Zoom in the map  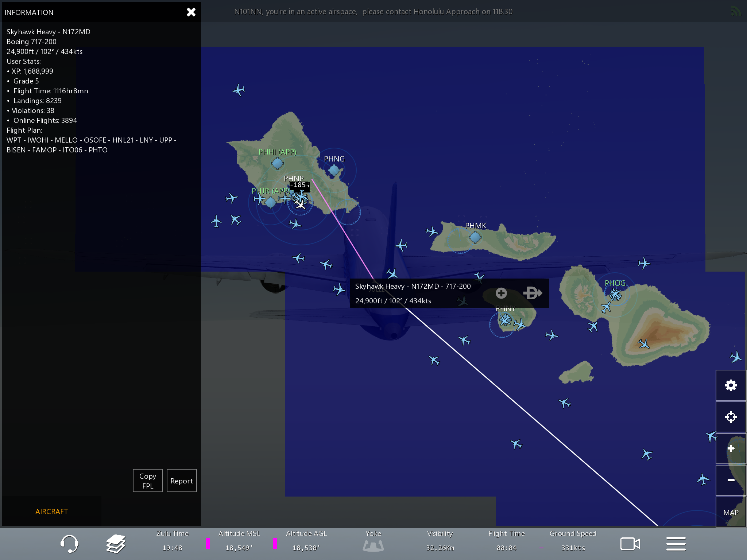(731, 448)
